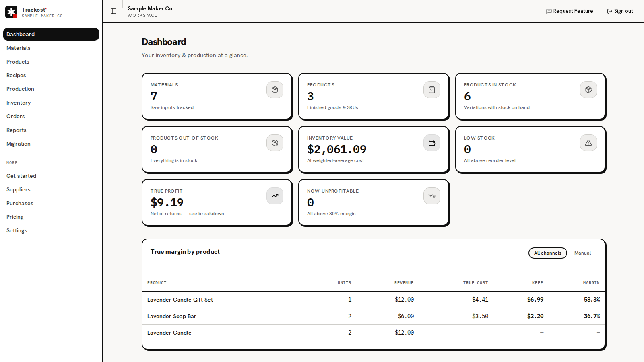Click the Now-Unprofitable trending-down icon
Viewport: 644px width, 362px height.
[432, 196]
